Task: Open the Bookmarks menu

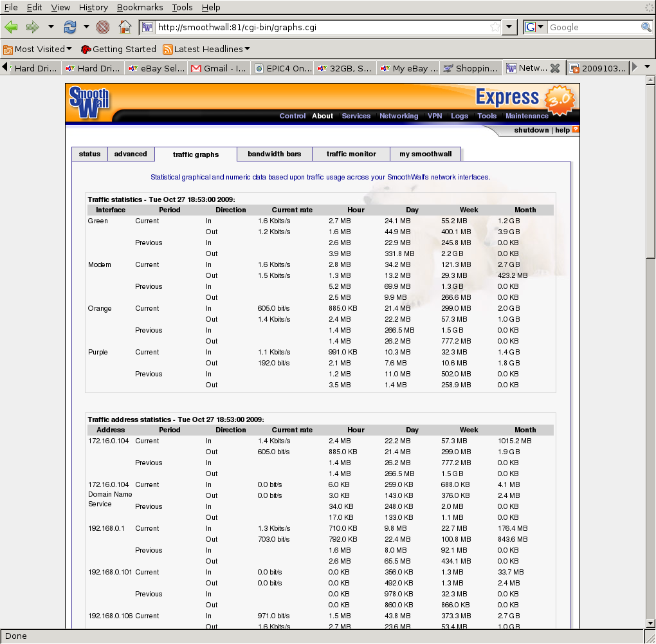Action: pyautogui.click(x=138, y=7)
